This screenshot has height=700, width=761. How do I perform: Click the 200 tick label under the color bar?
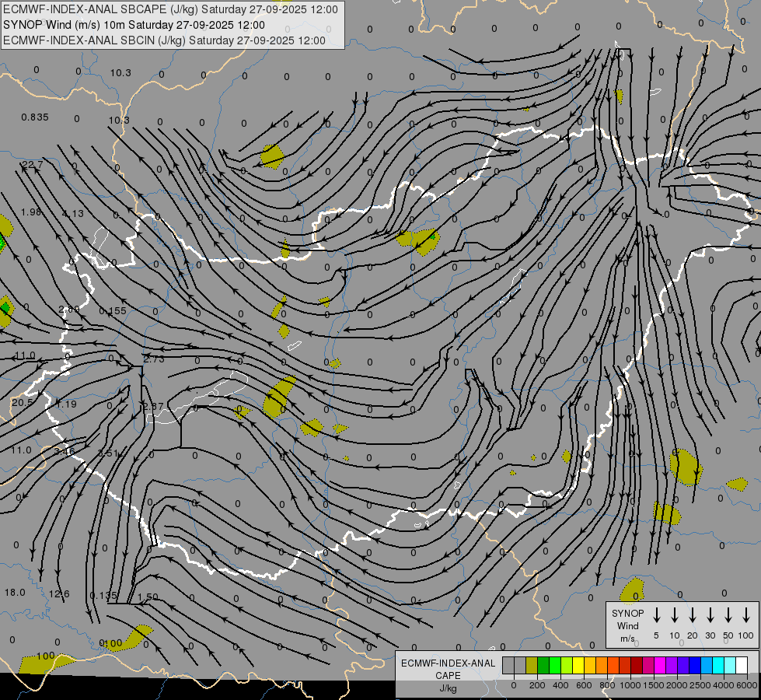[x=537, y=685]
